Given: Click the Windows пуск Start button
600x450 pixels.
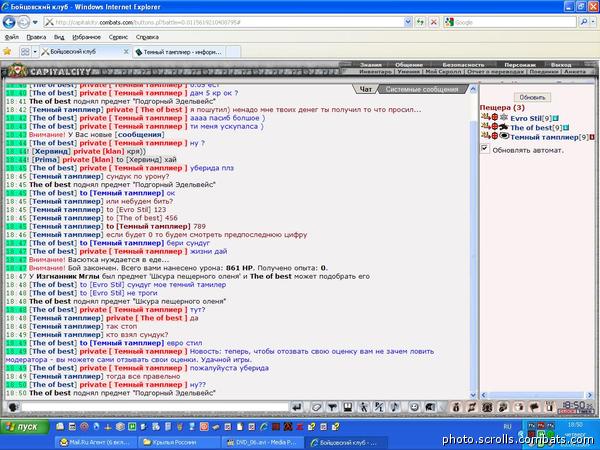Looking at the screenshot, I should pyautogui.click(x=25, y=427).
